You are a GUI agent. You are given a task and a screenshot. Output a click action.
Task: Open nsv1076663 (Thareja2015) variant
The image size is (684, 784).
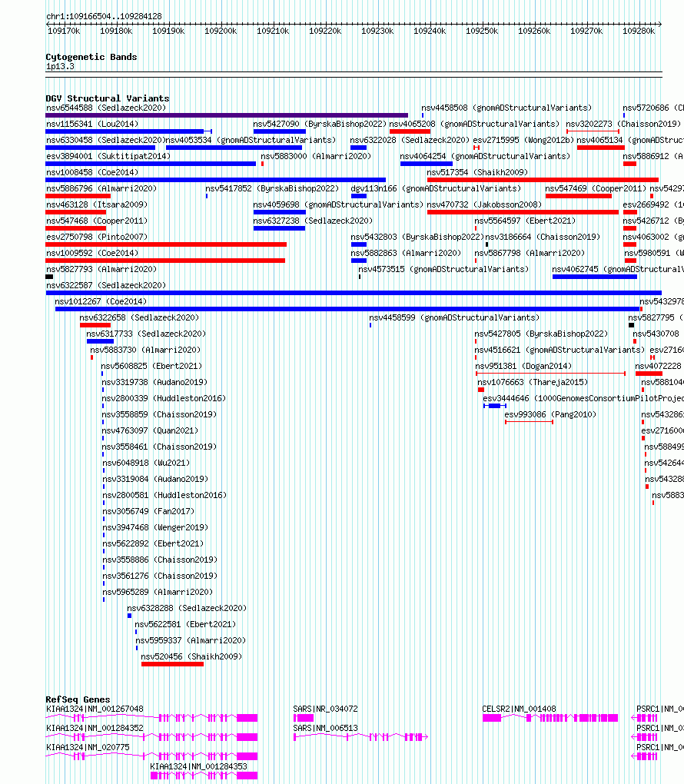click(533, 383)
